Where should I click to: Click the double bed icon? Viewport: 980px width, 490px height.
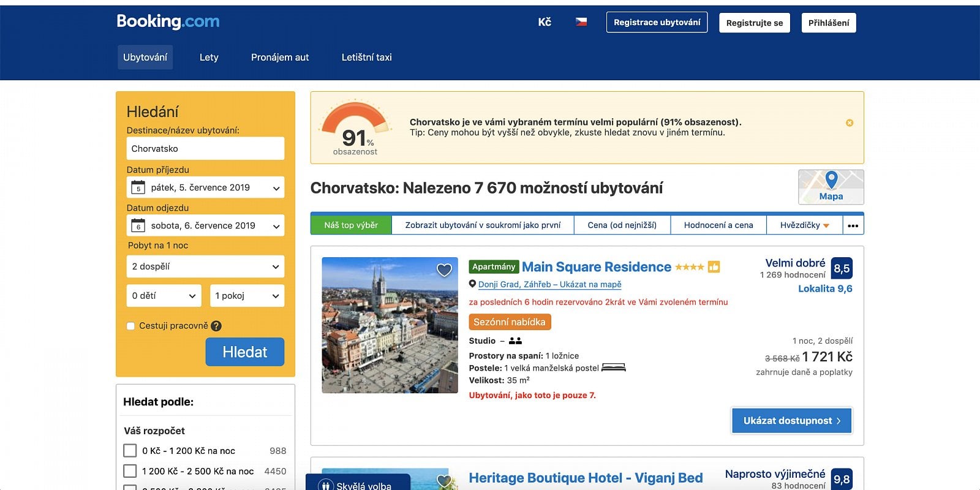[614, 368]
